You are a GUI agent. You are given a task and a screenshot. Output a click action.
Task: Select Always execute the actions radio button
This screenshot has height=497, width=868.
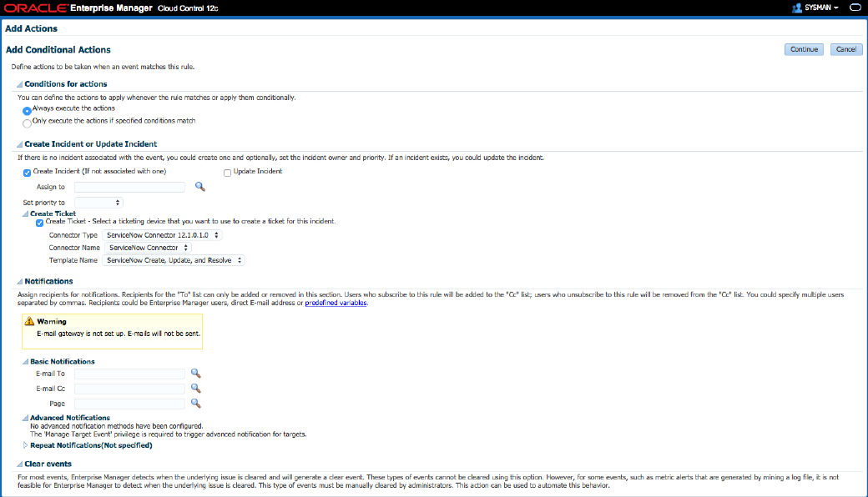(27, 111)
